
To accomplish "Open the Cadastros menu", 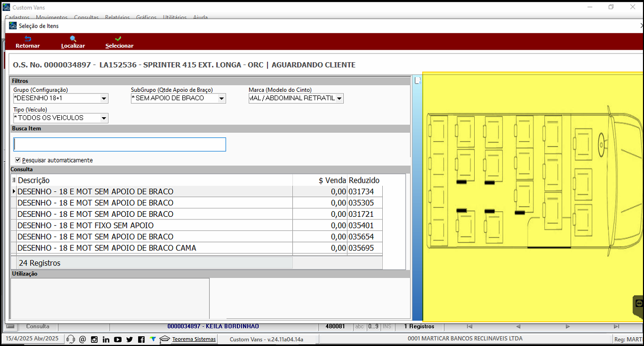I will (x=17, y=17).
